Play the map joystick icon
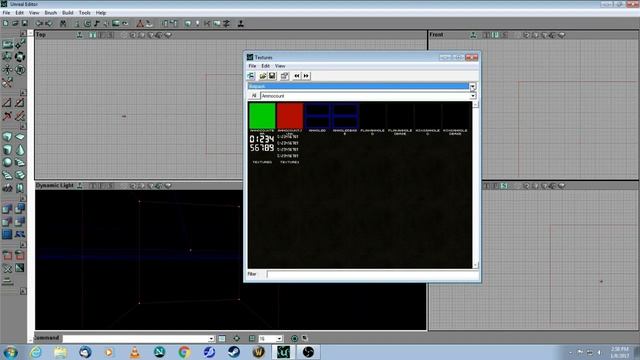Screen dimensions: 640x360 (x=240, y=24)
